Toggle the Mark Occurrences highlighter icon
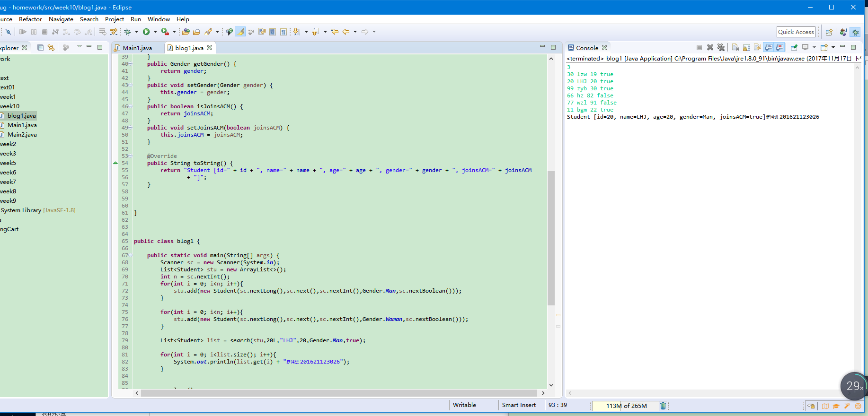868x416 pixels. (x=240, y=32)
